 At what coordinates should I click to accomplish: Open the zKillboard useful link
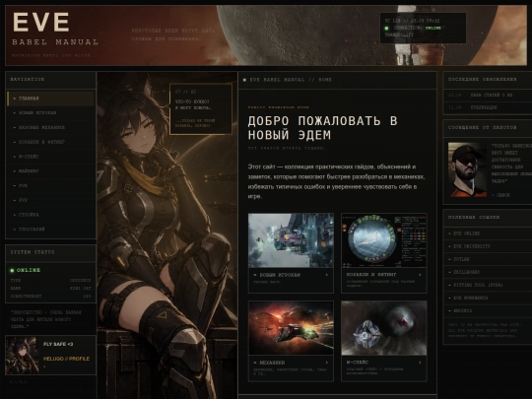tap(488, 272)
